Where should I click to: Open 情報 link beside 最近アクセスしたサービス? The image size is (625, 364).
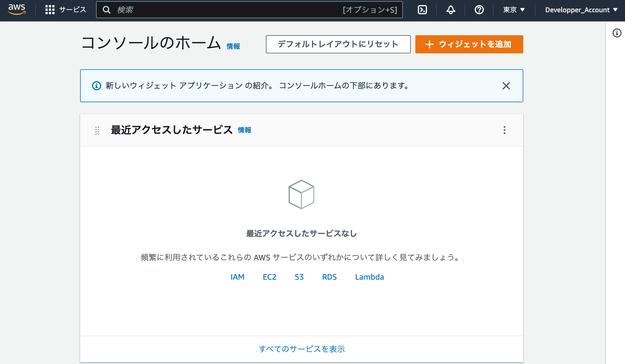tap(245, 130)
